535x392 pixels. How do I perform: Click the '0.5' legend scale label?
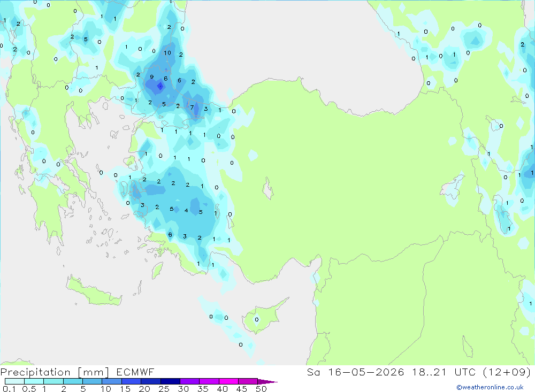pos(29,389)
